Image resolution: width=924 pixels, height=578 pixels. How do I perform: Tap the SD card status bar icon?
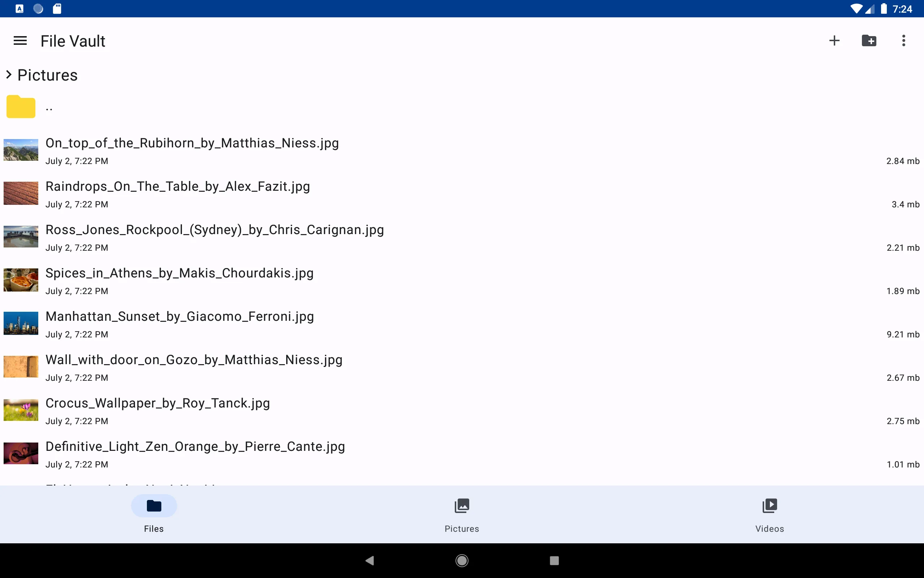(57, 8)
